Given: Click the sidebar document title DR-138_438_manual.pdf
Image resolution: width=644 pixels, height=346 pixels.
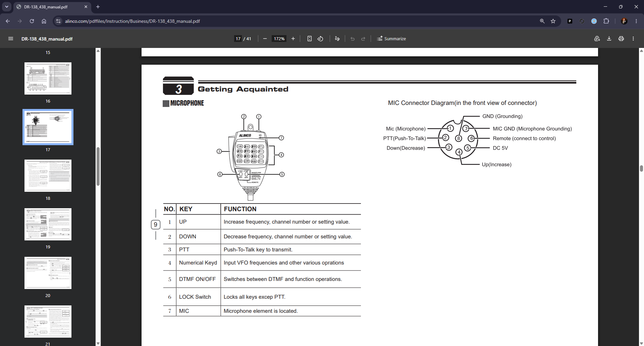Looking at the screenshot, I should pyautogui.click(x=47, y=39).
